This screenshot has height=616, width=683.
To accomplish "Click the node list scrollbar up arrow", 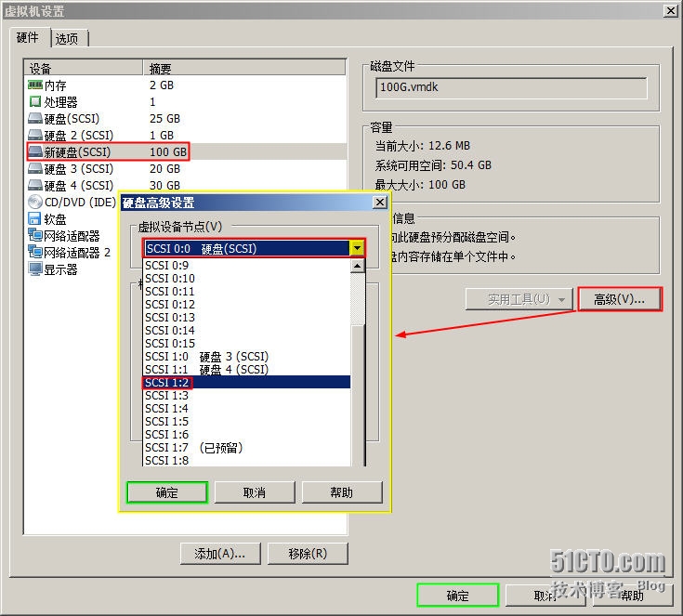I will pyautogui.click(x=357, y=266).
